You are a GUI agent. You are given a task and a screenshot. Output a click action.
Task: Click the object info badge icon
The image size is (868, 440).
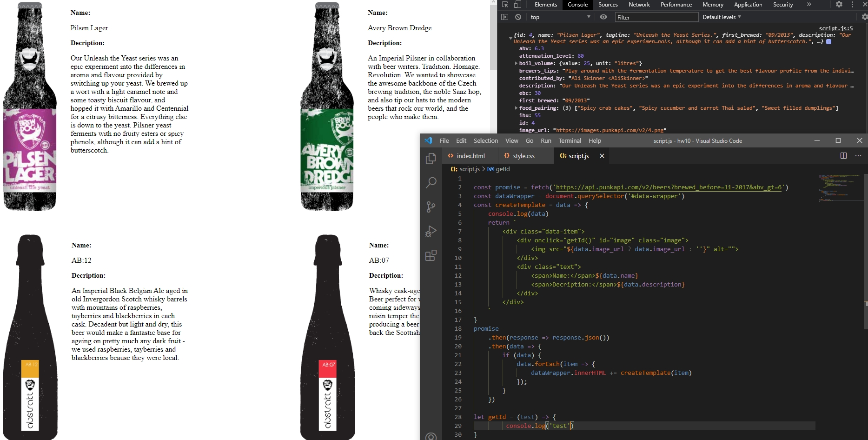(828, 41)
